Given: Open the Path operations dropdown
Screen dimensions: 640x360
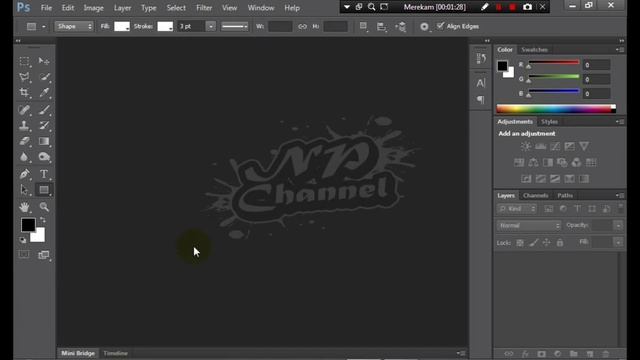Looking at the screenshot, I should [363, 27].
